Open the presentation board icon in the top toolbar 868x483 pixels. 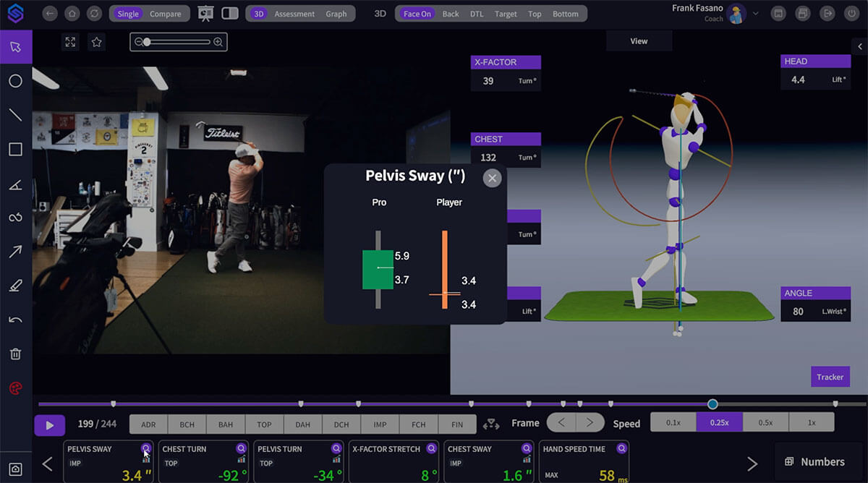(x=205, y=12)
